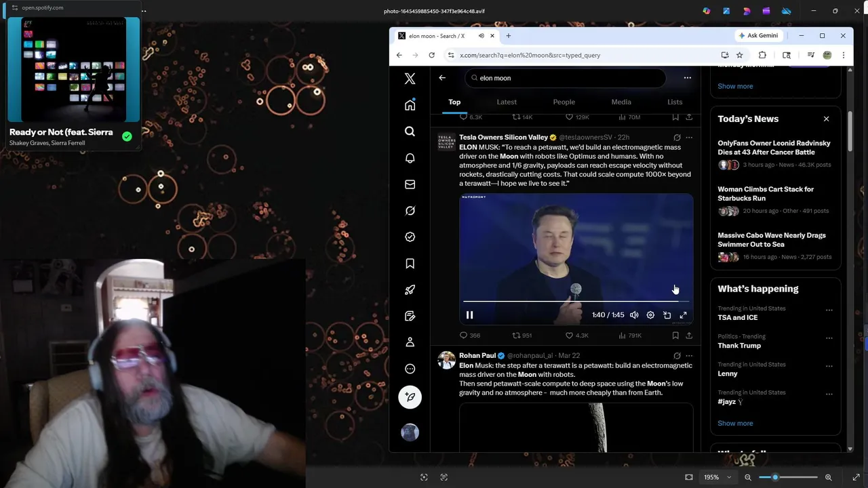
Task: Enable picture-in-picture on the video
Action: (x=667, y=315)
